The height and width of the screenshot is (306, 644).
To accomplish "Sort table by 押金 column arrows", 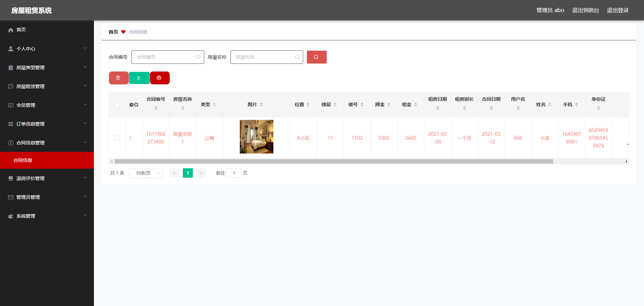I will [x=389, y=104].
